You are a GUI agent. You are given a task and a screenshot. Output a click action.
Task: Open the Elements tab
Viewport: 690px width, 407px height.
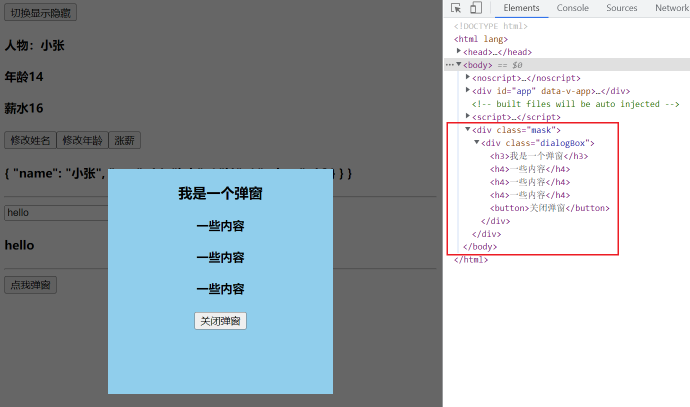pos(521,8)
